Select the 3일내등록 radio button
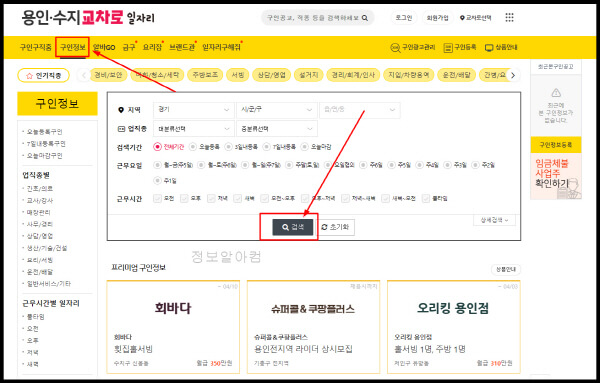 (228, 147)
